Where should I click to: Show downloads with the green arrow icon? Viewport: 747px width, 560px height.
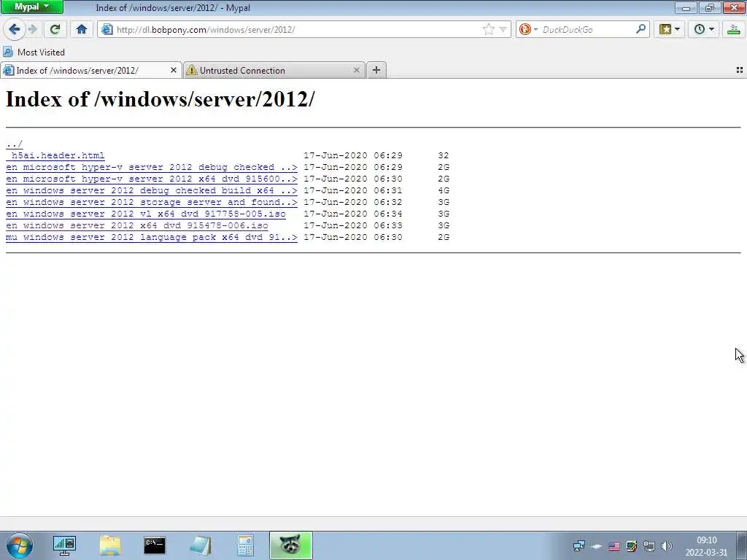pos(734,29)
